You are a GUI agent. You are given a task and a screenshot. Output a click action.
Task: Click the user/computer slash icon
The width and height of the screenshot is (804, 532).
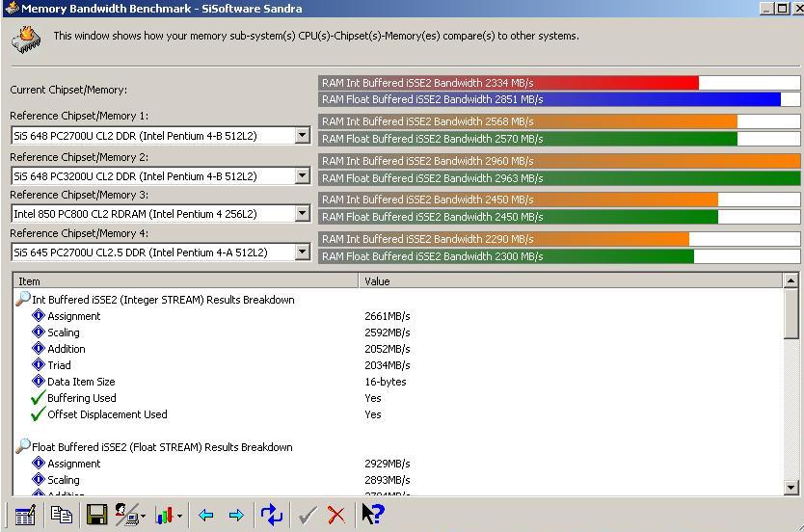click(126, 515)
